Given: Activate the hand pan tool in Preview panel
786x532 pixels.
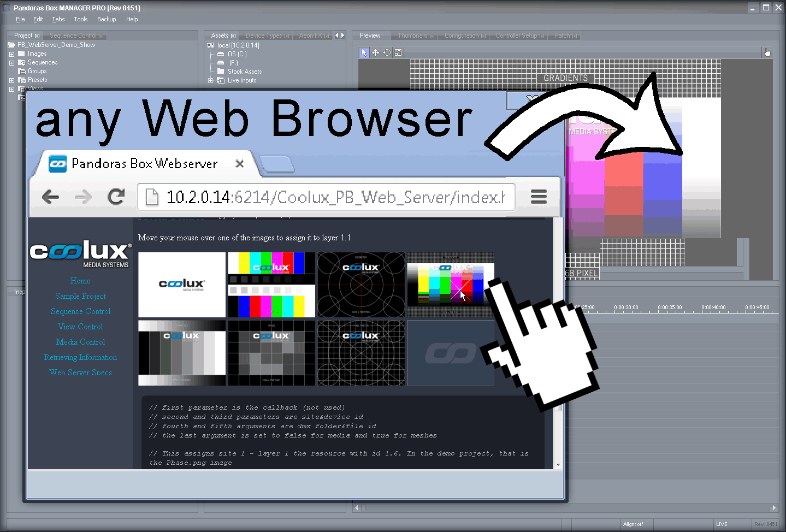Looking at the screenshot, I should tap(767, 52).
